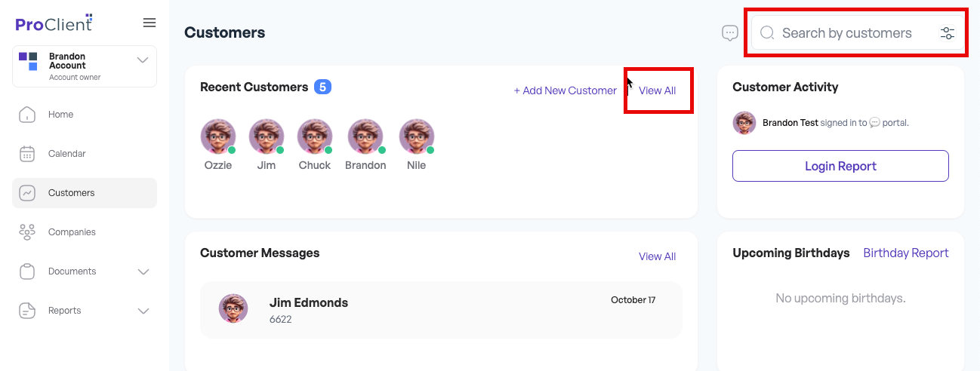Open Nile's customer avatar
Image resolution: width=980 pixels, height=371 pixels.
(417, 137)
